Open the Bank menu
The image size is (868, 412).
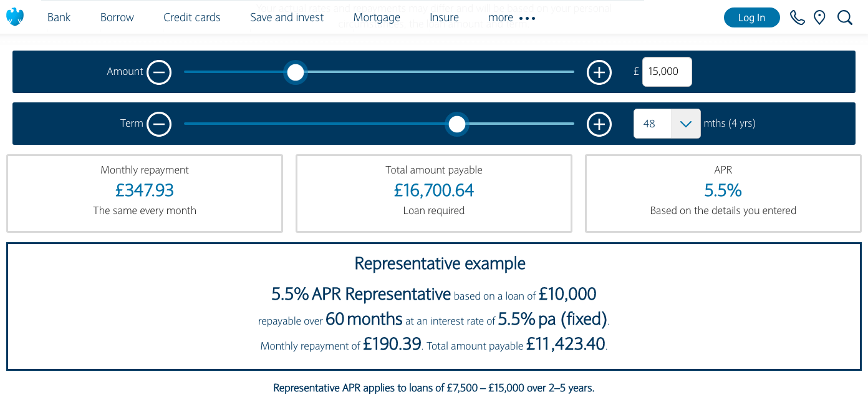pos(59,17)
